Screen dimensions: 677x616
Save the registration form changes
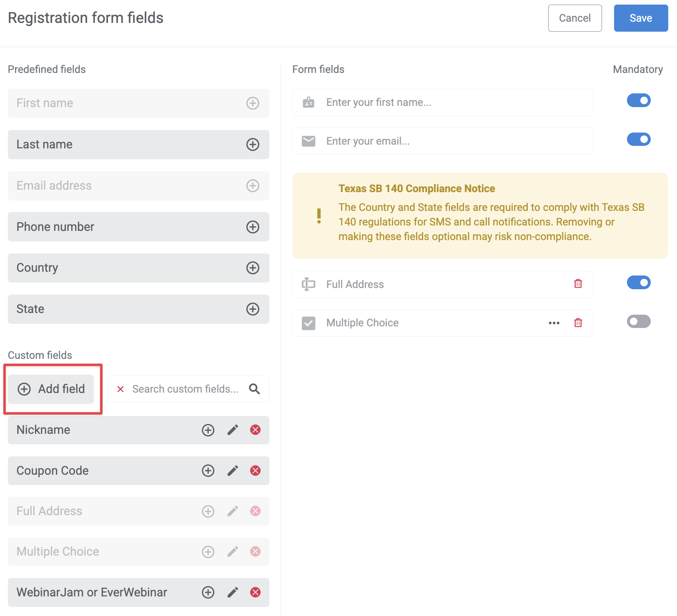click(x=641, y=18)
